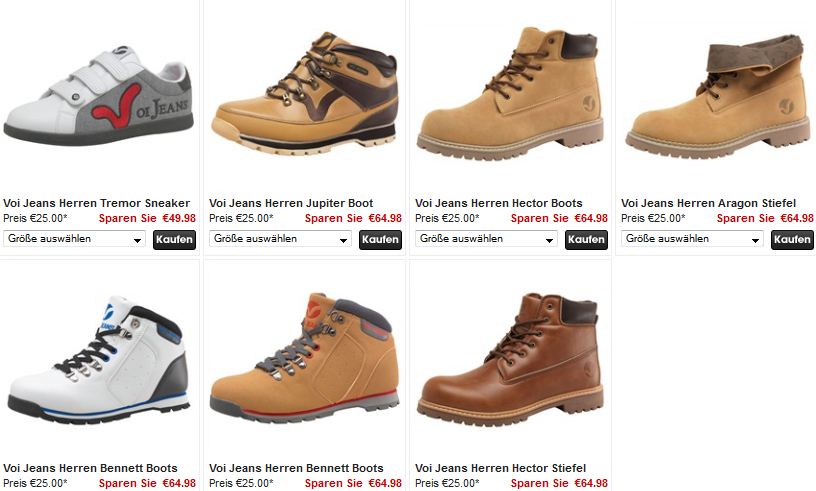Expand size dropdown for Aragon Stiefel

click(692, 239)
